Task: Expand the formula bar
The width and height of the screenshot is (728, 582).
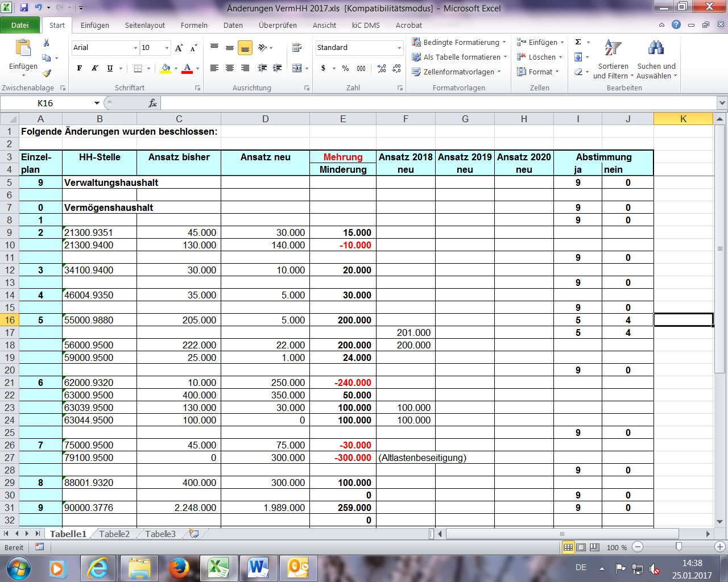Action: [x=722, y=103]
